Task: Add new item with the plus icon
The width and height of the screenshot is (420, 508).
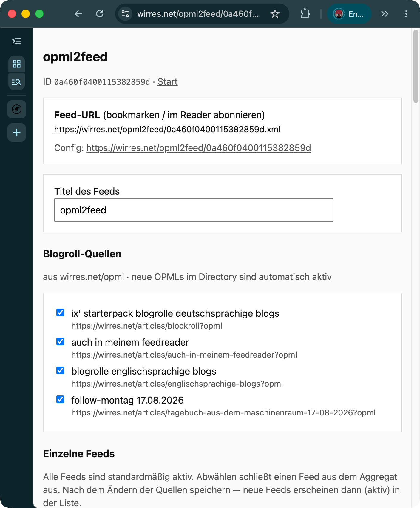Action: [17, 133]
